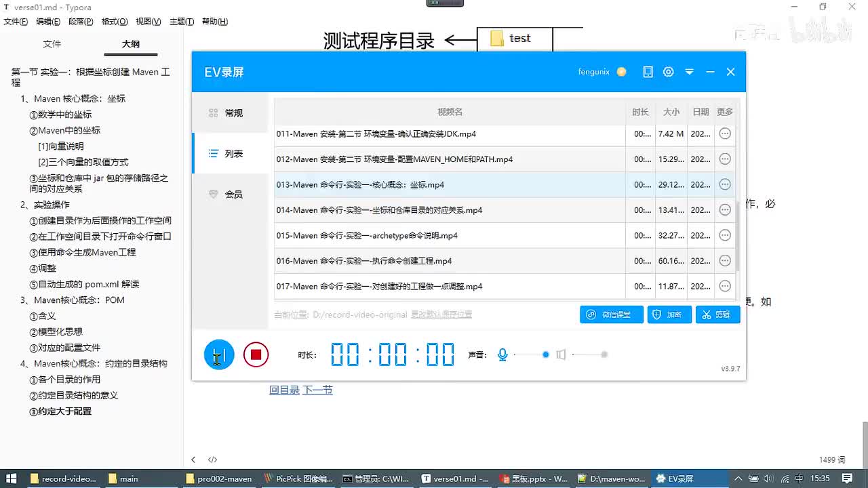This screenshot has width=868, height=488.
Task: Click the 微信课堂 button
Action: pos(612,314)
